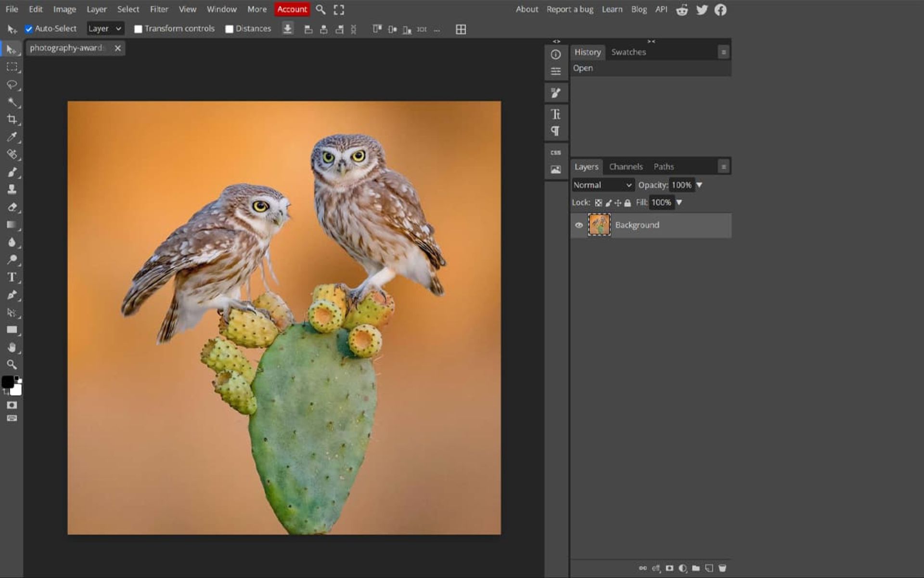This screenshot has height=578, width=924.
Task: Enable the Distances checkbox
Action: (x=229, y=29)
